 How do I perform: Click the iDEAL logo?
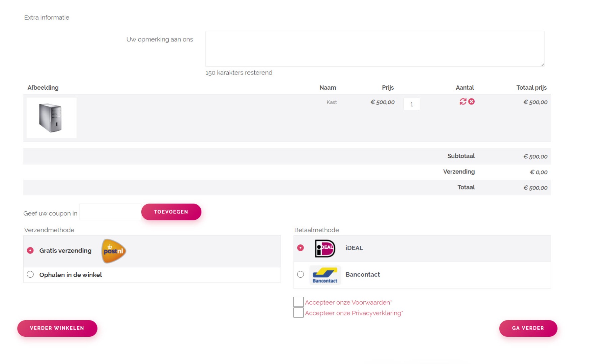pos(325,248)
